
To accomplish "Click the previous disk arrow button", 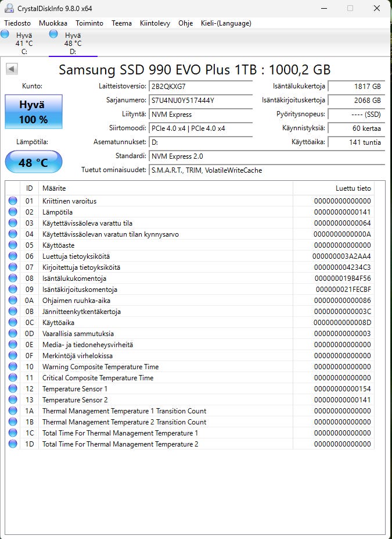I will [x=12, y=69].
